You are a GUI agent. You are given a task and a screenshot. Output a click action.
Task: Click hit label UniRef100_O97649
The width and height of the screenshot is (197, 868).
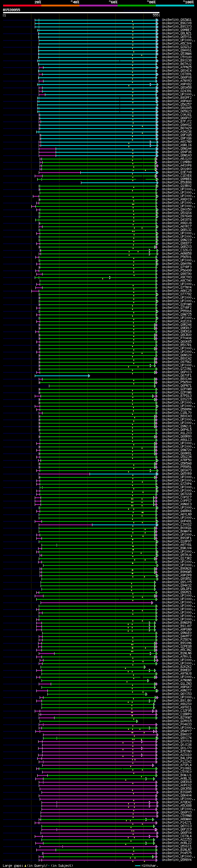(177, 216)
